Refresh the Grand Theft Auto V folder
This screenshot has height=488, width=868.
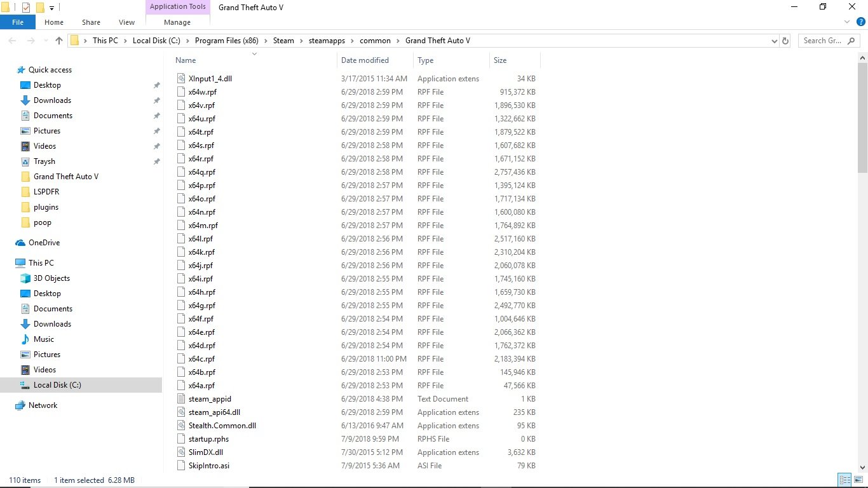pyautogui.click(x=785, y=41)
